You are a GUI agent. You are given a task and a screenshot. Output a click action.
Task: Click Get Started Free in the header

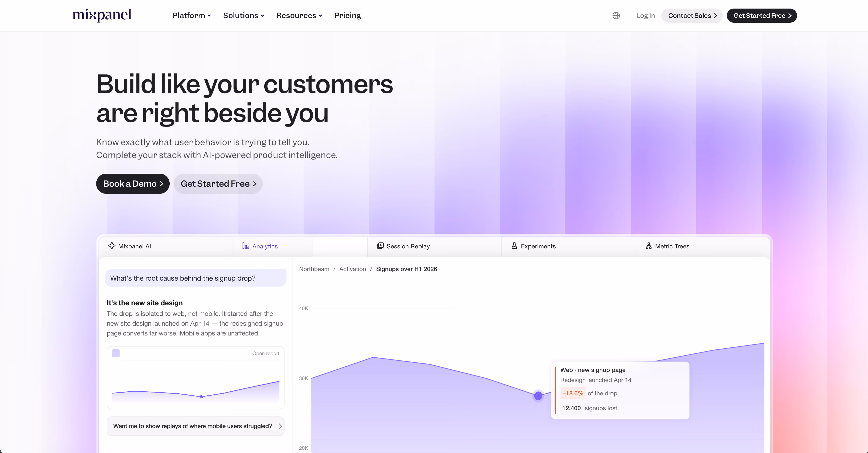tap(762, 16)
